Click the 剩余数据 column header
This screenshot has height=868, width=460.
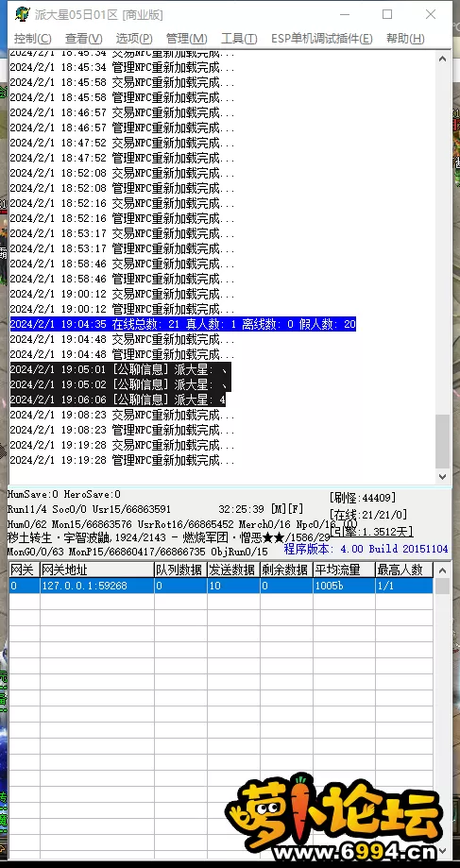click(286, 570)
